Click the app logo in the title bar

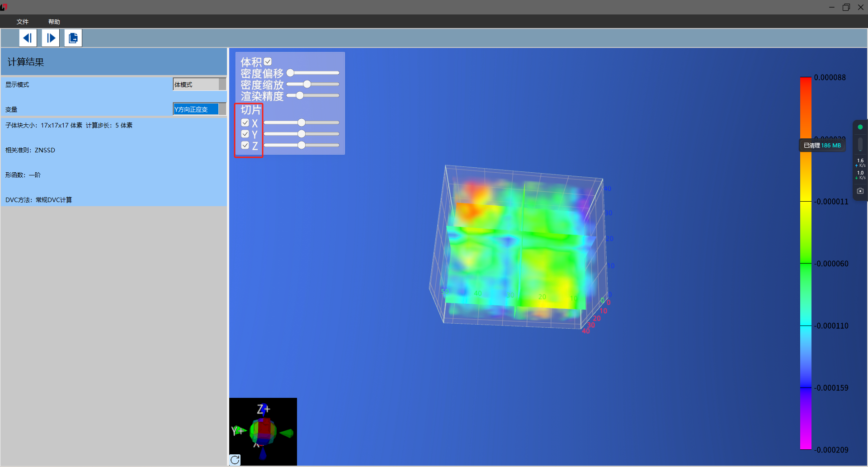coord(4,7)
